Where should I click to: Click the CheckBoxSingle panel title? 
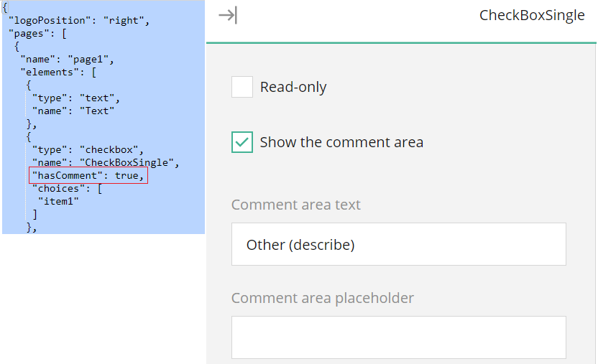tap(532, 15)
